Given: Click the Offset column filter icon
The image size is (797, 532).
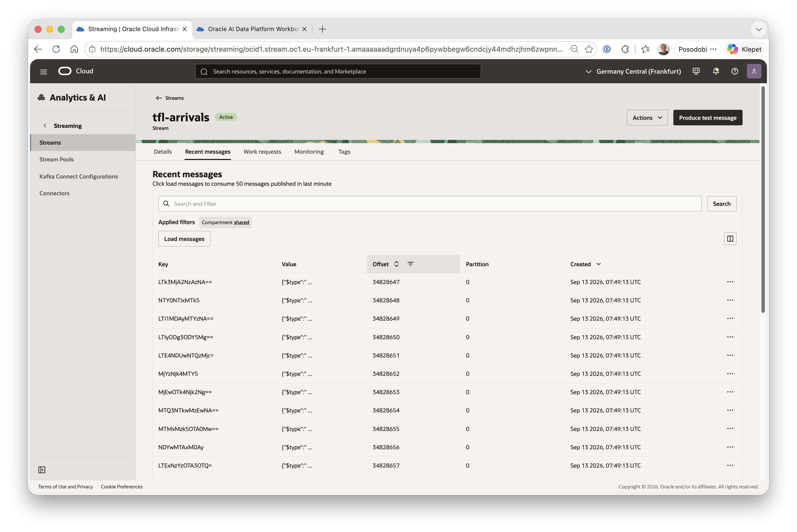Looking at the screenshot, I should pyautogui.click(x=410, y=264).
